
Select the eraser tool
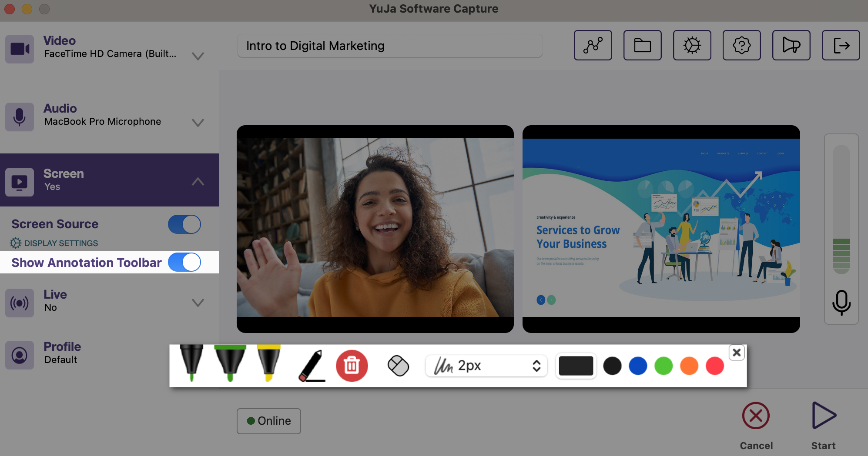398,366
